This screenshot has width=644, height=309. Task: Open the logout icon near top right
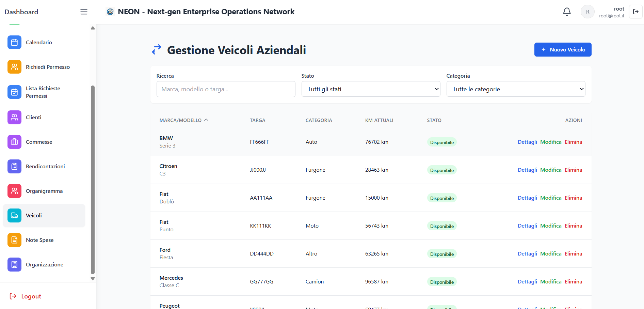click(x=635, y=11)
